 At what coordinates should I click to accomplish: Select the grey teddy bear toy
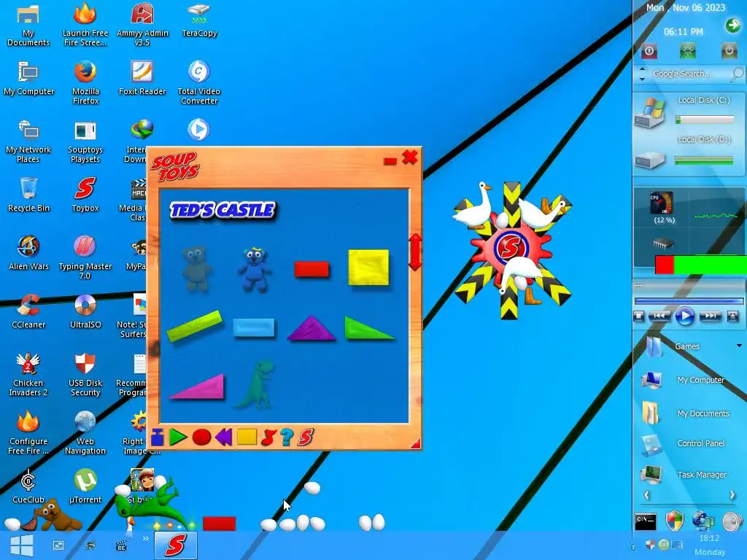click(196, 268)
